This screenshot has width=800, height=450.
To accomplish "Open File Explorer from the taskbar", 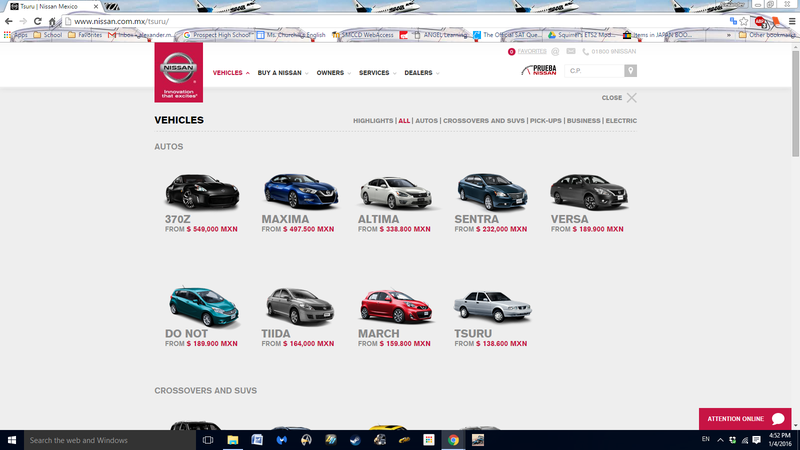I will (233, 440).
